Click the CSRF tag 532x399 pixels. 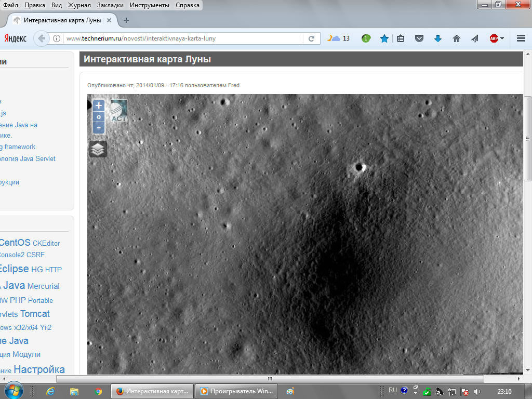pos(35,255)
